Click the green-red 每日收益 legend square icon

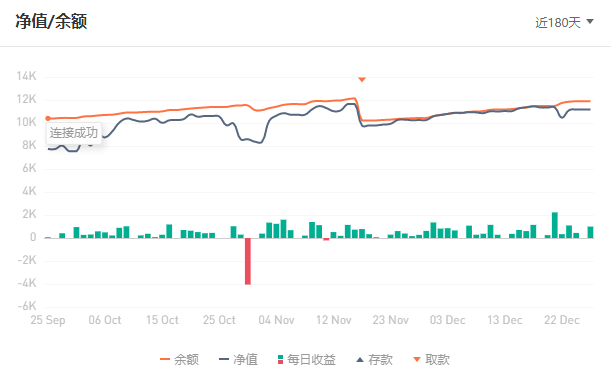point(280,359)
